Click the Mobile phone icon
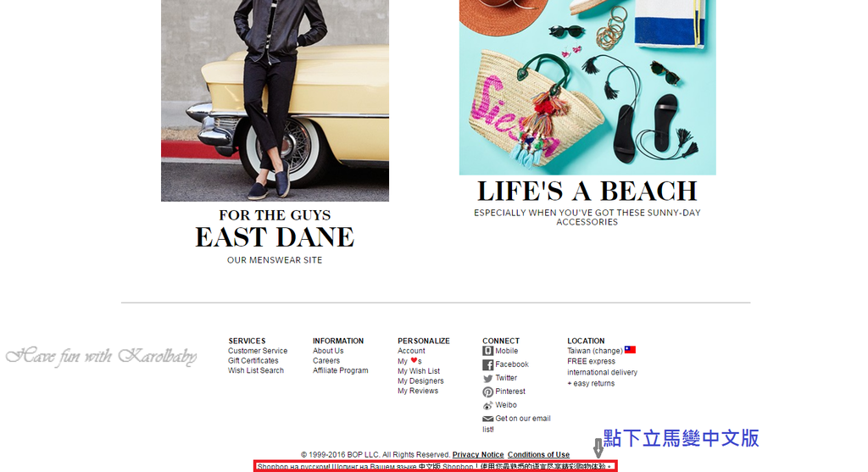 pyautogui.click(x=487, y=351)
